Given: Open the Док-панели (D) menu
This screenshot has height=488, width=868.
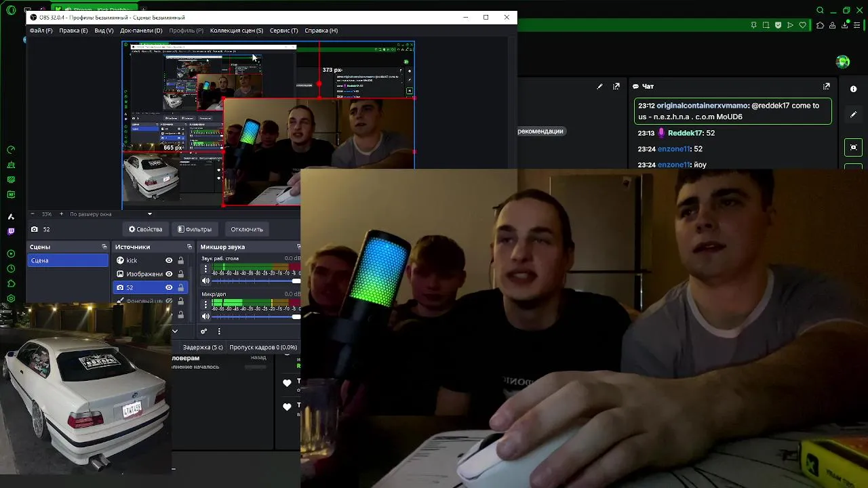Looking at the screenshot, I should tap(141, 30).
